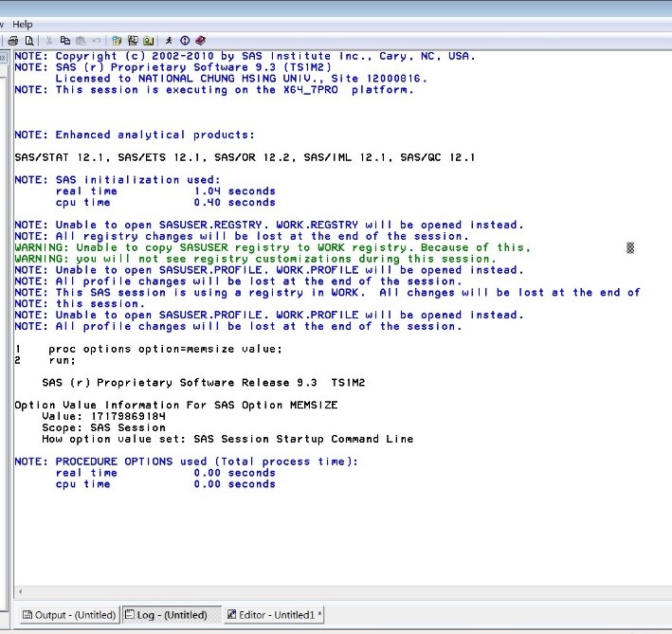Screen dimensions: 672x634
Task: Click the green WARNING line about SASUSER registry
Action: 273,247
